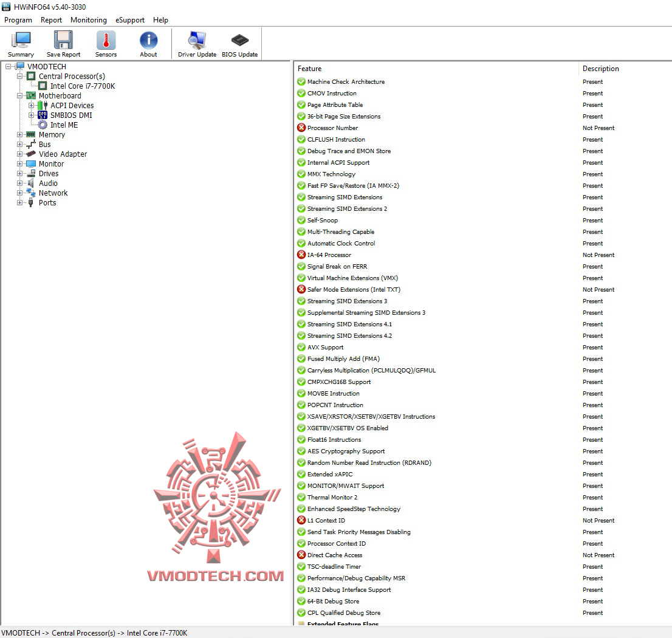Select the 'L1 Context ID' row
The height and width of the screenshot is (638, 672).
point(484,520)
